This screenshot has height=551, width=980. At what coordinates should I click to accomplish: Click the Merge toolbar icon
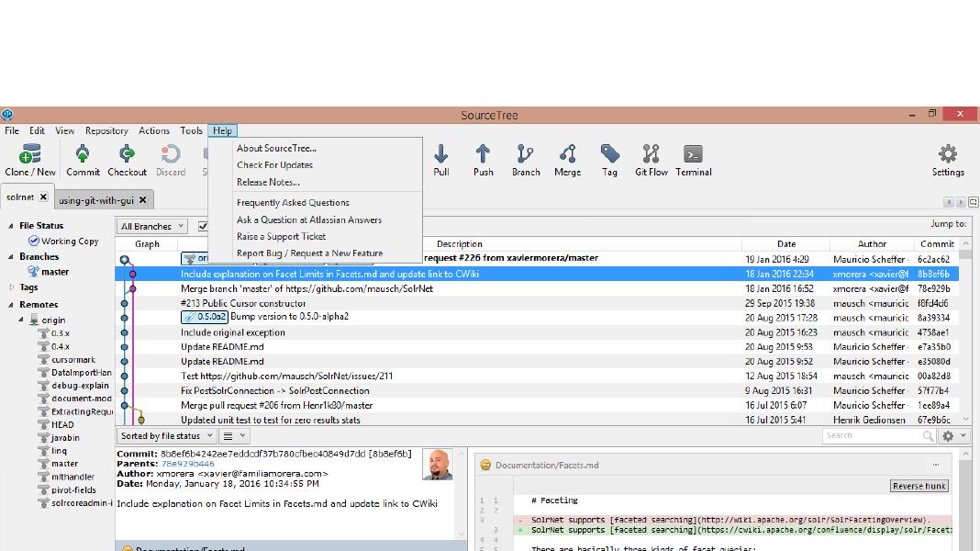567,160
